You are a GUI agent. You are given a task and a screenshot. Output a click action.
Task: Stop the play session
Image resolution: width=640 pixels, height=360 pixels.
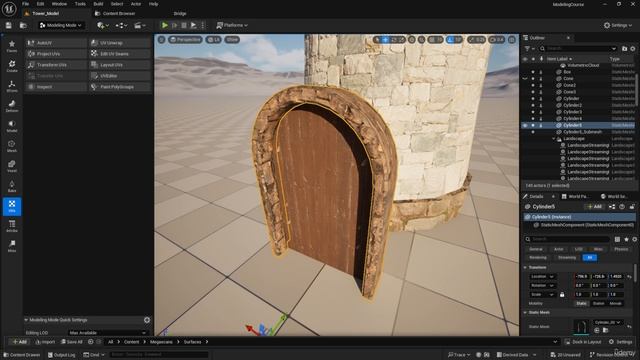pos(184,25)
